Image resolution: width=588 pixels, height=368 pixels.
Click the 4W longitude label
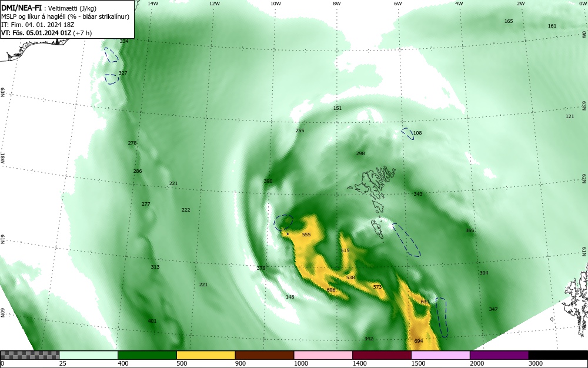pos(459,4)
